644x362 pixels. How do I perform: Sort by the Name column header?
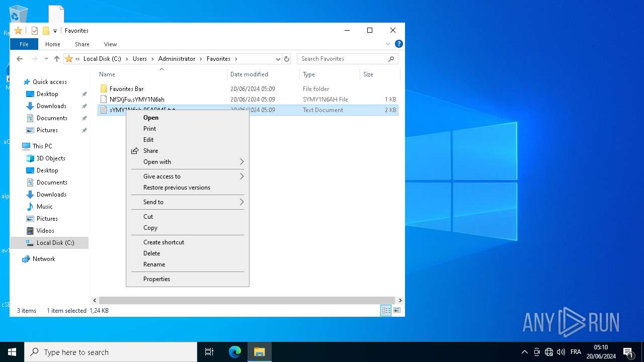coord(161,74)
